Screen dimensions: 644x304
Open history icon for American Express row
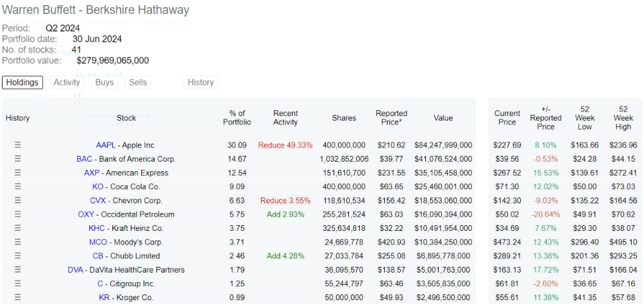(x=18, y=173)
